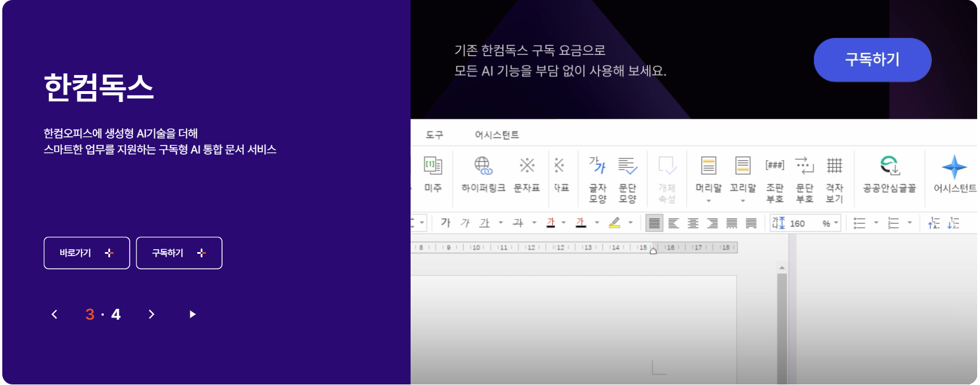Click the bullet list icon
This screenshot has height=385, width=980.
[860, 223]
